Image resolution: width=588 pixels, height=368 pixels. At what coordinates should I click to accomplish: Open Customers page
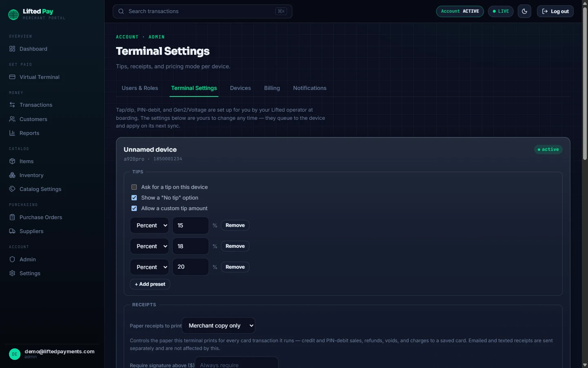click(33, 119)
